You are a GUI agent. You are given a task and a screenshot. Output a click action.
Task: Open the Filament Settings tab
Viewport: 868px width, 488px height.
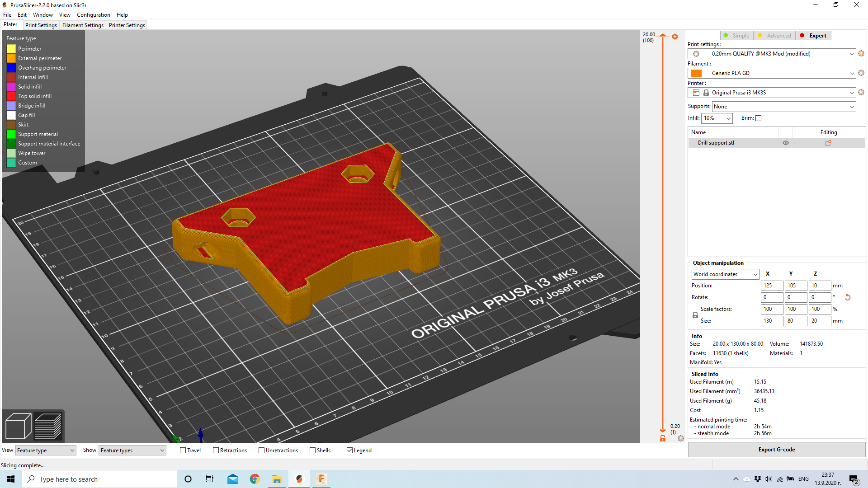[x=83, y=25]
